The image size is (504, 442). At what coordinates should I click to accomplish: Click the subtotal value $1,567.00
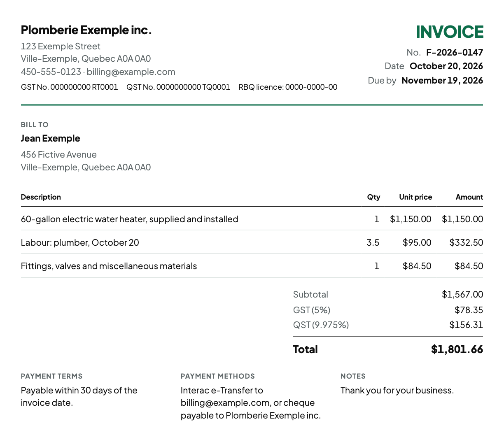[x=462, y=295]
